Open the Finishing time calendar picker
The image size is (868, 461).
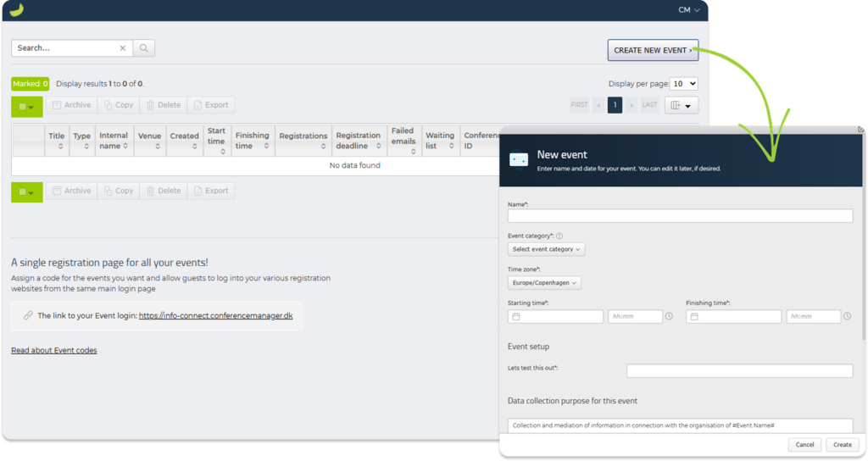click(x=693, y=316)
